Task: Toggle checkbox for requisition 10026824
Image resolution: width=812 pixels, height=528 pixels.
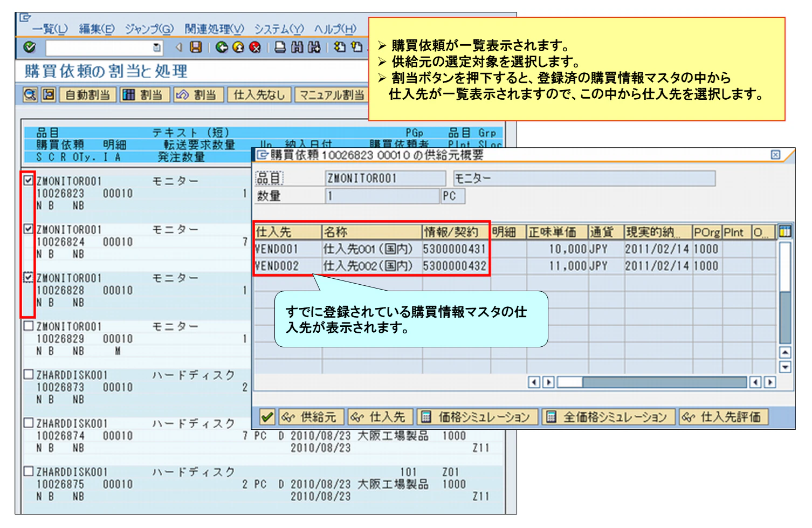Action: 29,229
